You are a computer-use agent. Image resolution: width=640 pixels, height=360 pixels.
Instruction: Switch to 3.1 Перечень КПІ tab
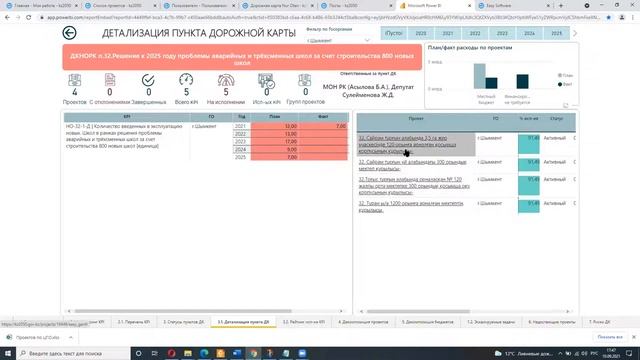coord(134,322)
